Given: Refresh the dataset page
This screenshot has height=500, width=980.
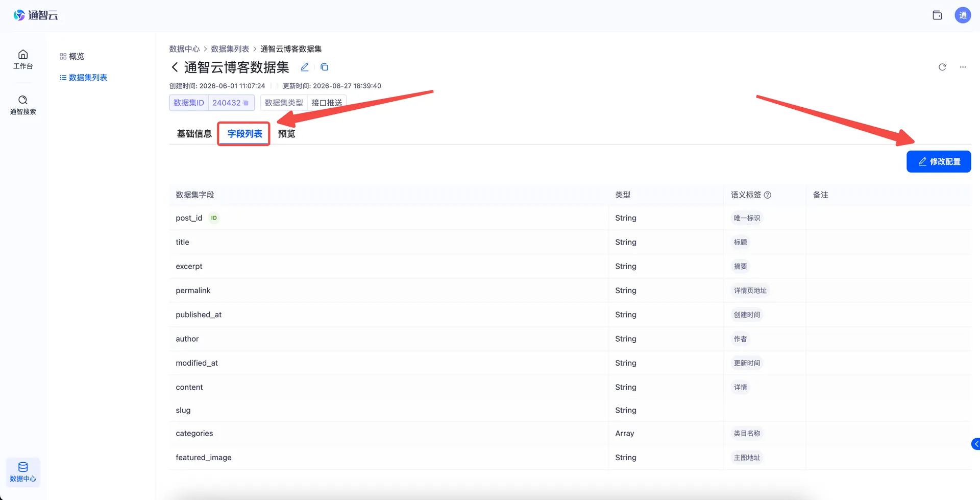Looking at the screenshot, I should (x=942, y=67).
